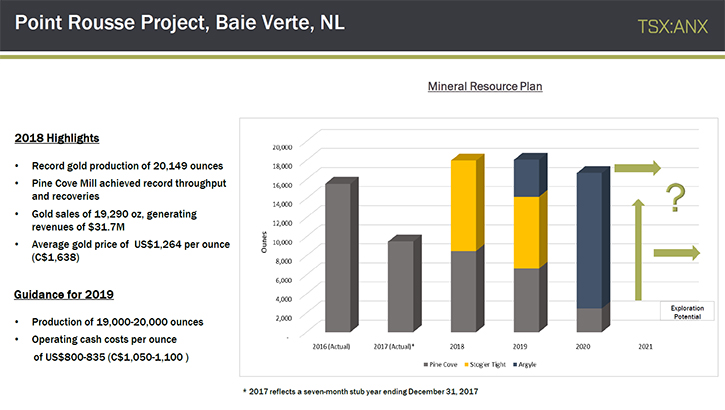Click the '2021' axis label
The height and width of the screenshot is (410, 725).
pos(645,346)
